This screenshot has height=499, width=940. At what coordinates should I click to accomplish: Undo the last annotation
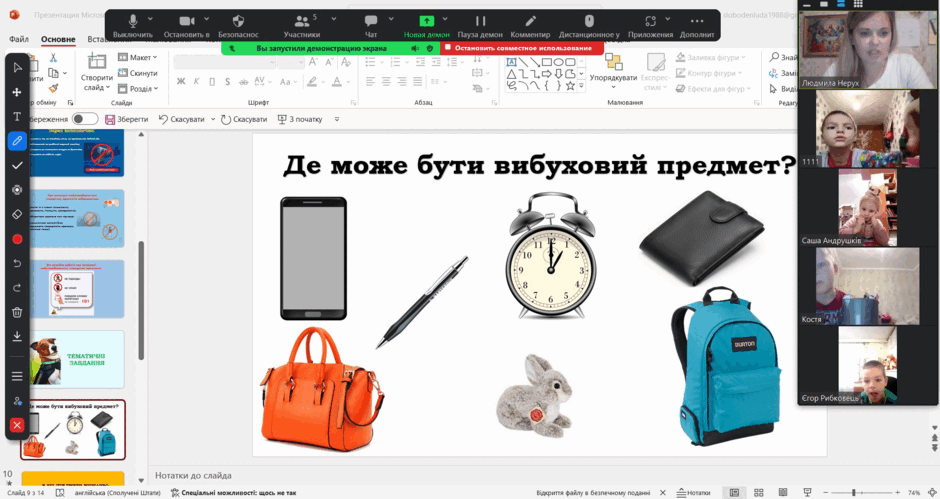[x=17, y=263]
